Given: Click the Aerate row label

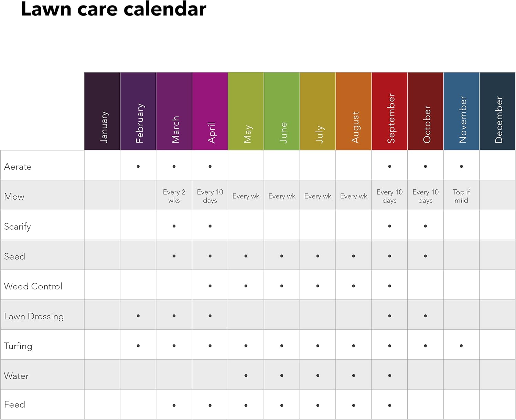Looking at the screenshot, I should pos(18,167).
